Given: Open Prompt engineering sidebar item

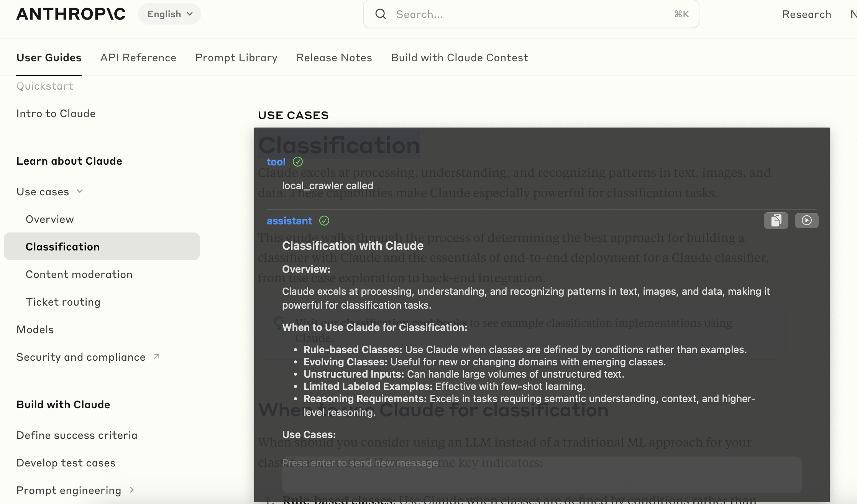Looking at the screenshot, I should pyautogui.click(x=69, y=490).
